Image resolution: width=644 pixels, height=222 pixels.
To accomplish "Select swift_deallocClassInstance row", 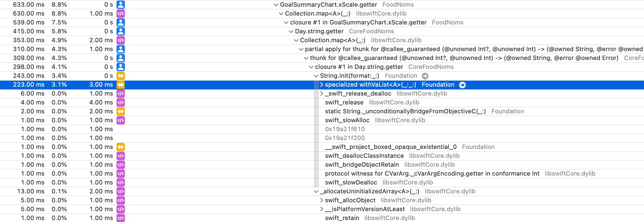I will click(322, 156).
